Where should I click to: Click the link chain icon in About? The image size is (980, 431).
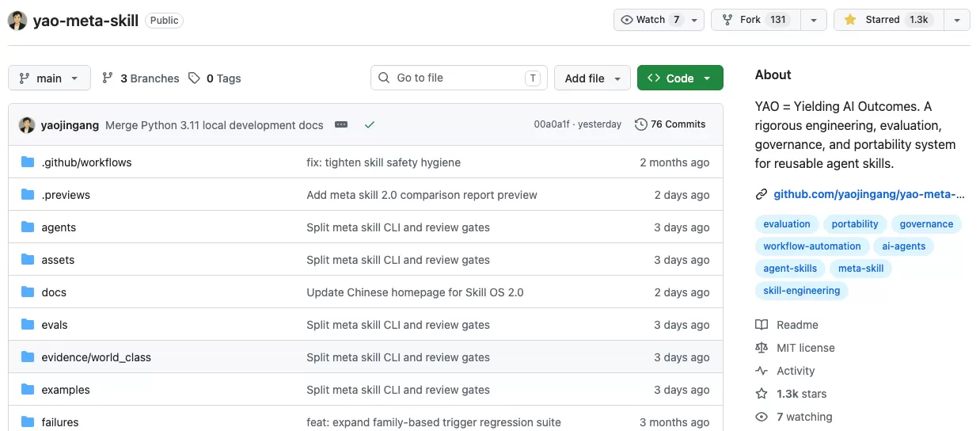(762, 194)
